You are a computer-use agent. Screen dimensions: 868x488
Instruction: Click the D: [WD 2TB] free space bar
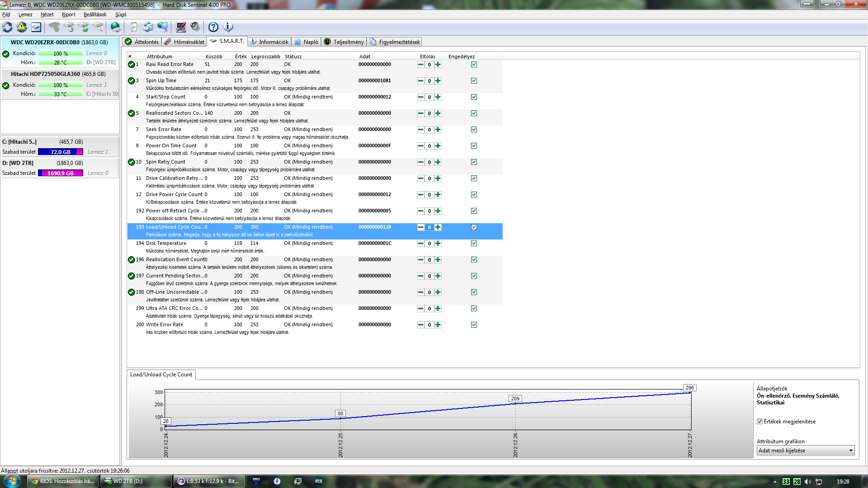click(61, 173)
